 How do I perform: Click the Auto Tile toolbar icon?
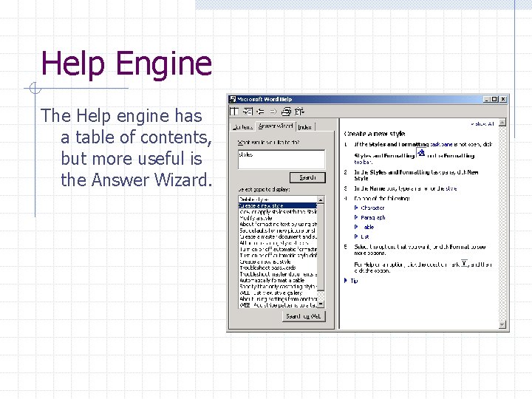(x=234, y=112)
